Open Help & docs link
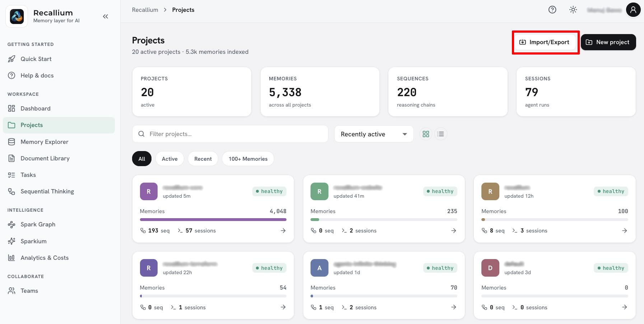The height and width of the screenshot is (324, 644). (x=59, y=75)
